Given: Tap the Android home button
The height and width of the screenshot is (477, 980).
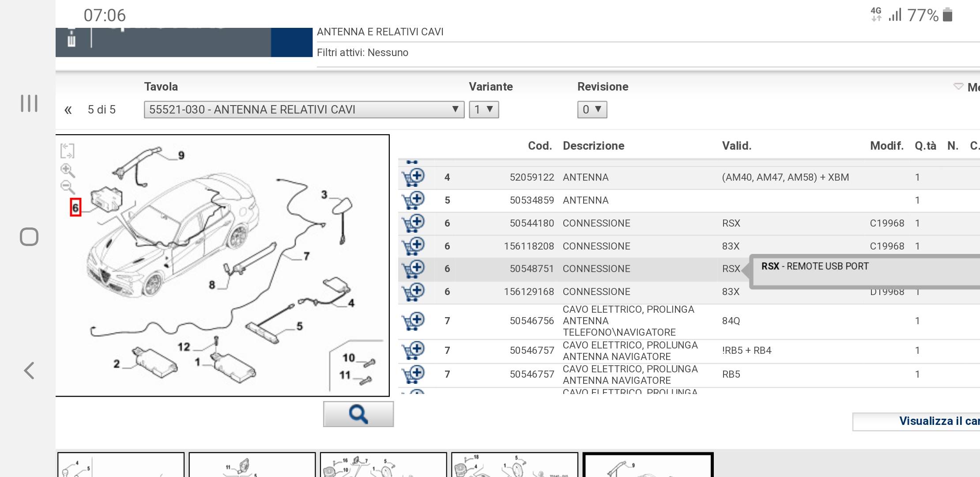Looking at the screenshot, I should [x=29, y=237].
